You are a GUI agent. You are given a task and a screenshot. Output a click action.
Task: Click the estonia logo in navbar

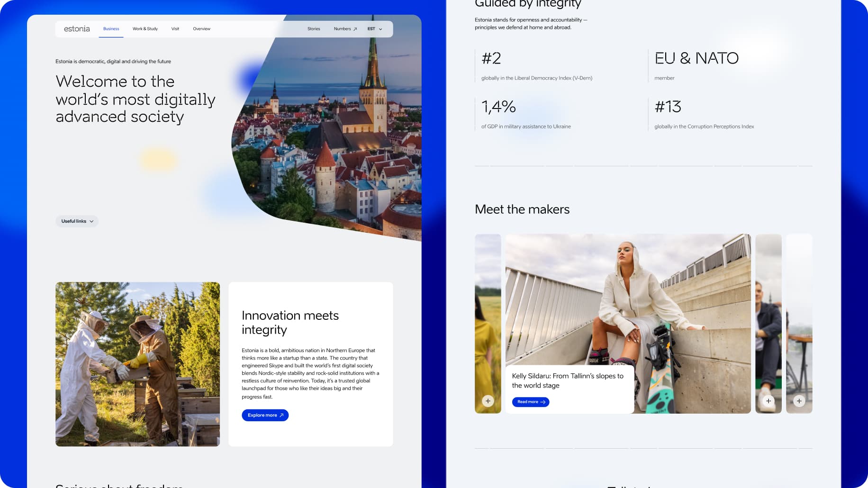tap(77, 29)
